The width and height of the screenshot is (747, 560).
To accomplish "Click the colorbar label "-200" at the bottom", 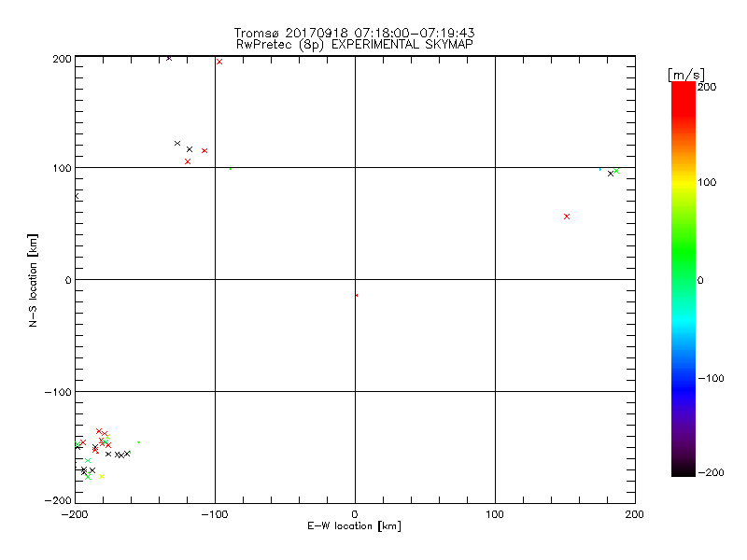I will (x=711, y=472).
